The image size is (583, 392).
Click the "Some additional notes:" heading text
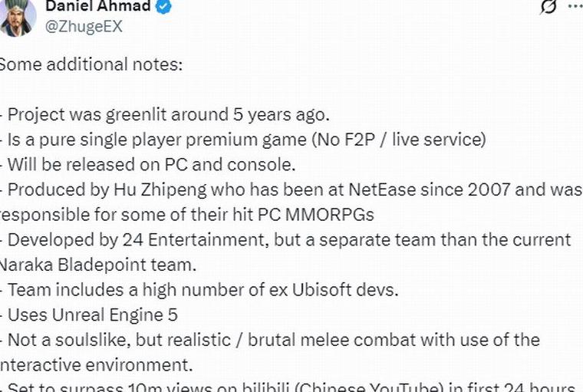(91, 64)
